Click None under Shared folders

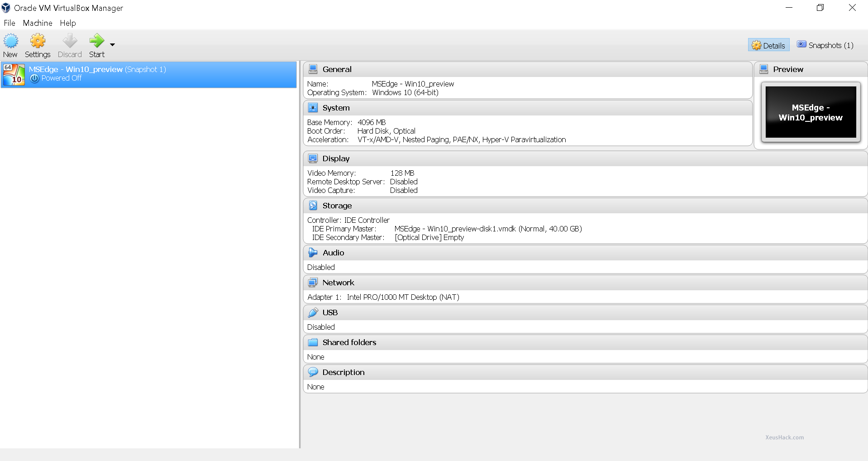coord(315,357)
